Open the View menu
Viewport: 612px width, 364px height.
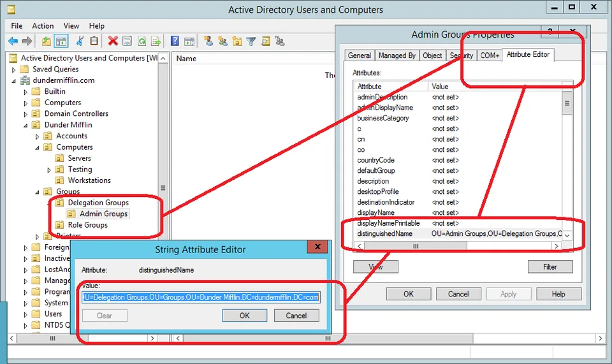point(71,25)
